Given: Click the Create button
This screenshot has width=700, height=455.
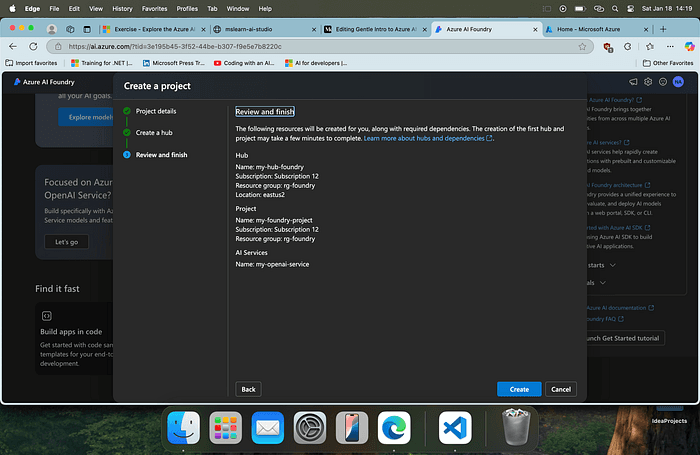Looking at the screenshot, I should pyautogui.click(x=519, y=389).
